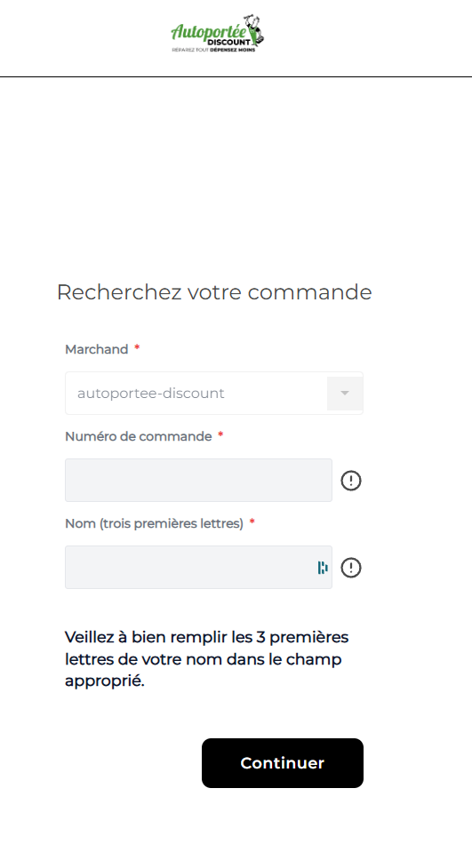Select the autoportee-discount merchant combo box
The height and width of the screenshot is (868, 472).
tap(214, 393)
